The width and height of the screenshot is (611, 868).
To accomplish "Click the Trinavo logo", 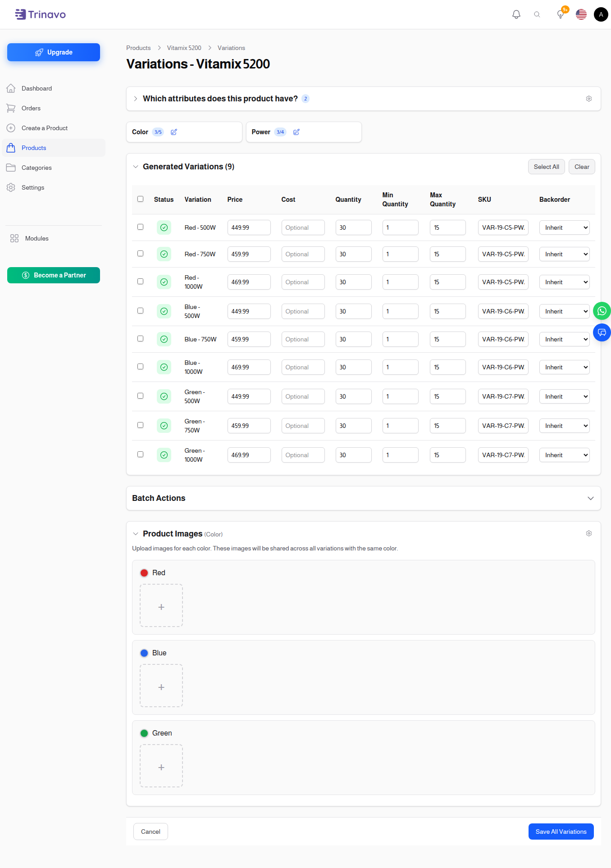I will pyautogui.click(x=41, y=14).
